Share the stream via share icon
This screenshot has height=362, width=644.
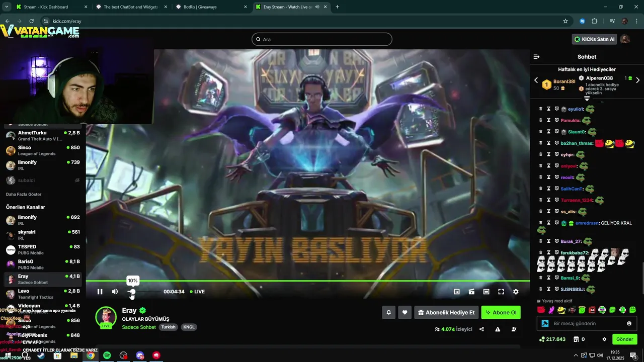pyautogui.click(x=481, y=329)
